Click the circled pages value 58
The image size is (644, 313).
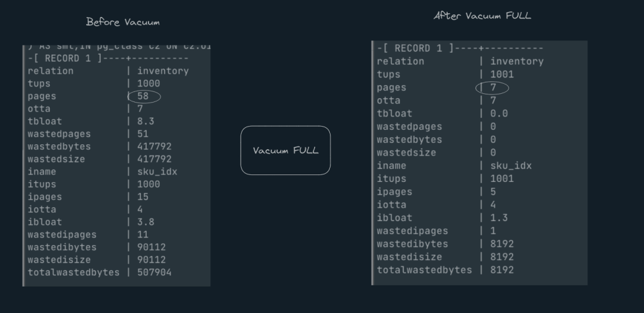(145, 96)
